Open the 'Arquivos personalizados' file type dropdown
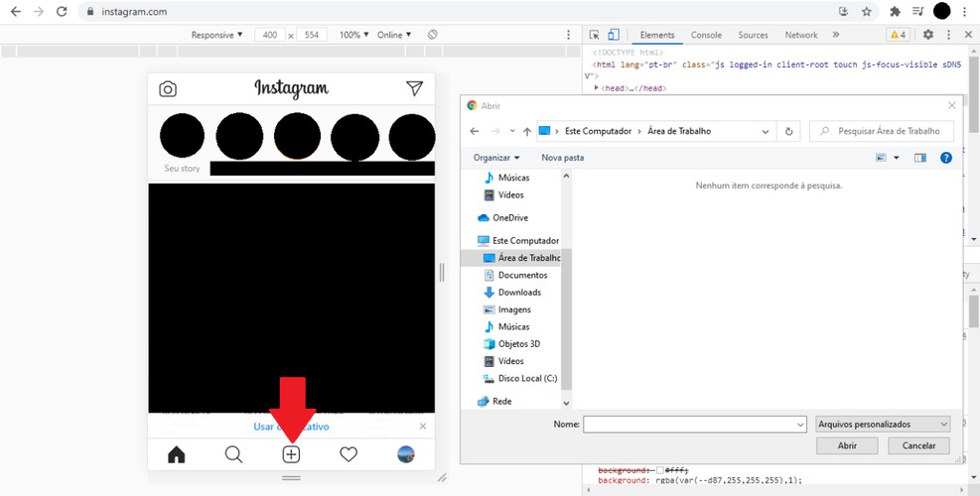Screen dimensions: 980x496 pyautogui.click(x=883, y=425)
